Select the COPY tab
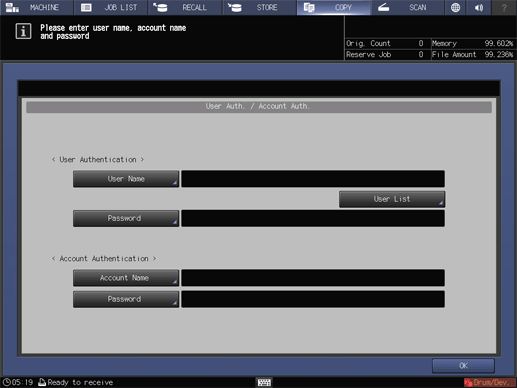The width and height of the screenshot is (517, 388). coord(334,7)
